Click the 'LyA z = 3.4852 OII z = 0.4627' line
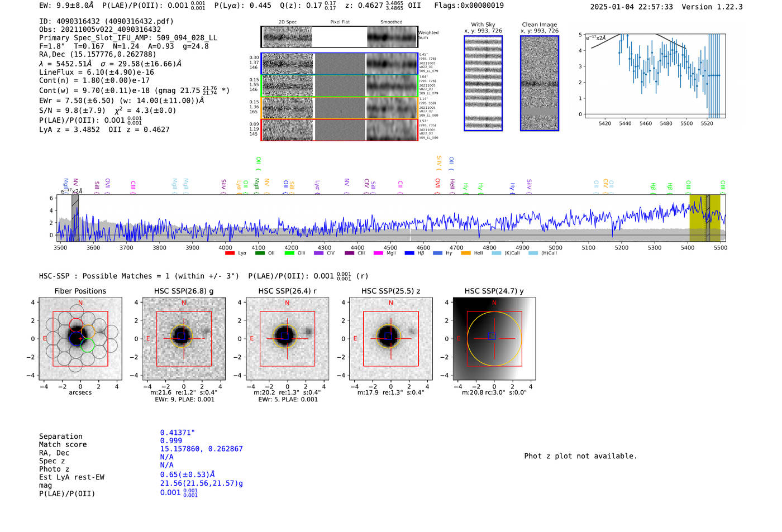782x532 pixels. [x=104, y=130]
